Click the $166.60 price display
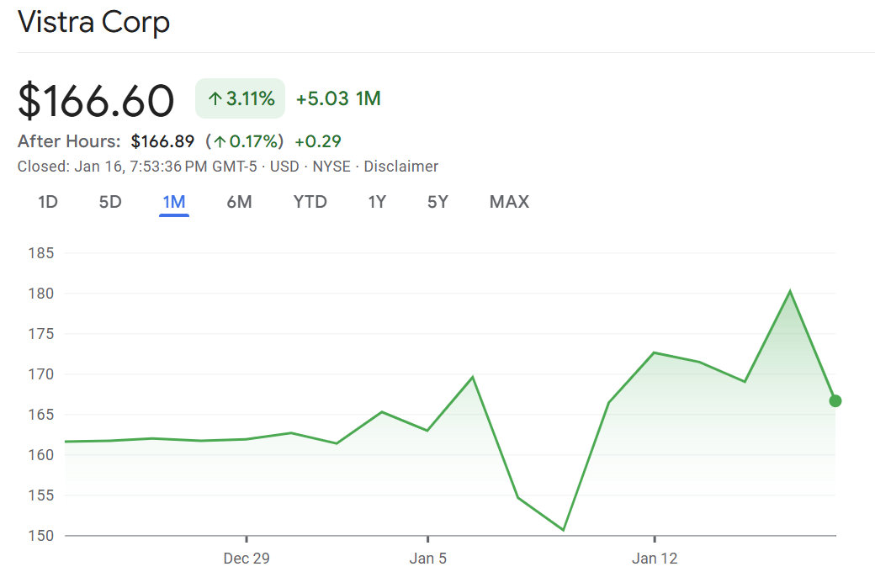The height and width of the screenshot is (588, 875). click(95, 100)
